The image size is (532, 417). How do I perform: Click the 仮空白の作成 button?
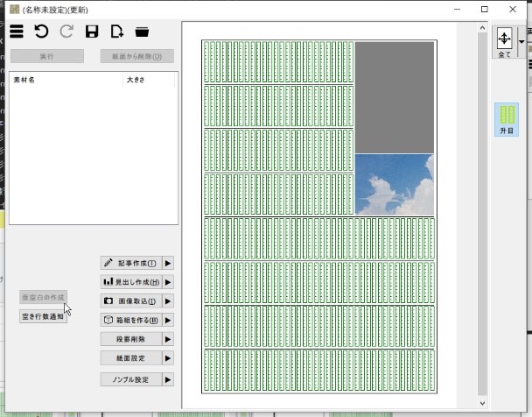(x=43, y=298)
